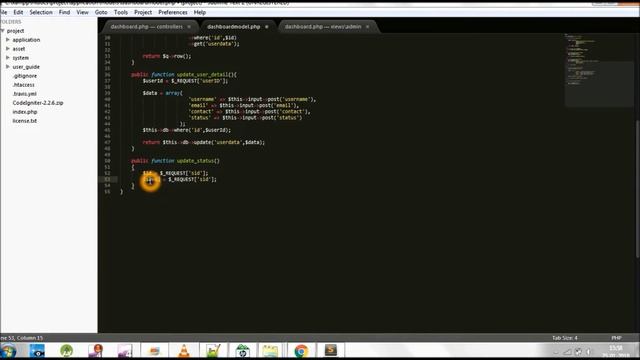Select the asset folder label
The width and height of the screenshot is (640, 360).
(19, 49)
